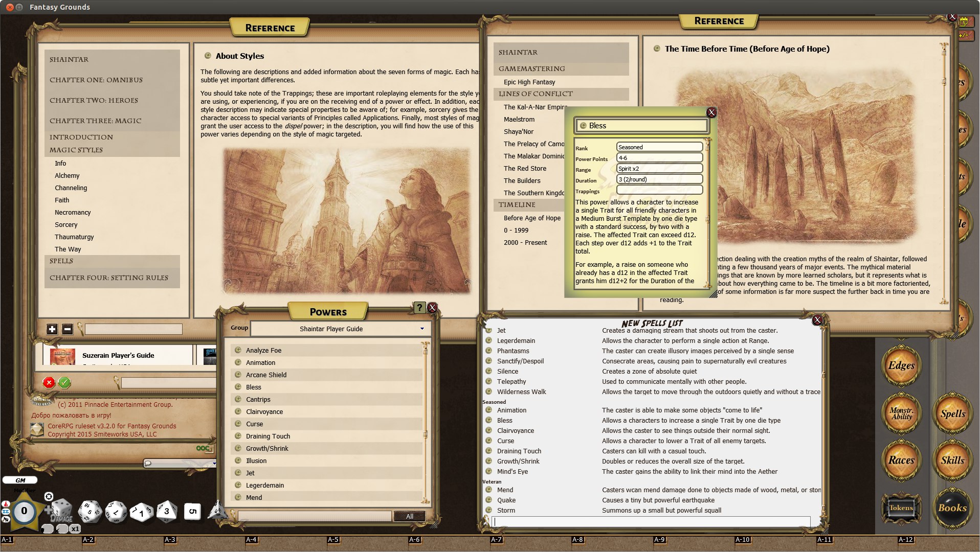Screen dimensions: 980x552
Task: Click the green checkmark button
Action: click(64, 382)
